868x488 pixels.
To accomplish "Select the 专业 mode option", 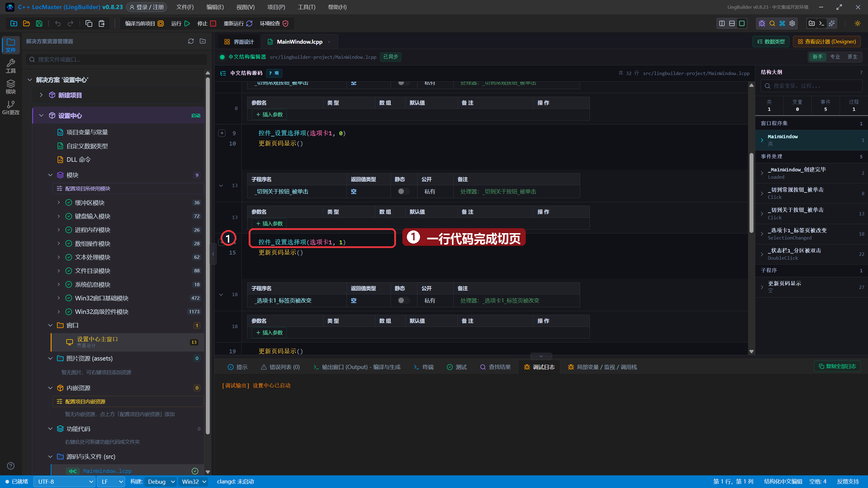I will tap(835, 57).
